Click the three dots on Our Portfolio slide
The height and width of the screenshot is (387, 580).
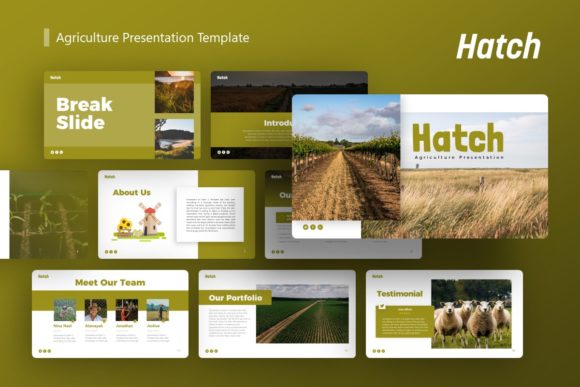[212, 351]
